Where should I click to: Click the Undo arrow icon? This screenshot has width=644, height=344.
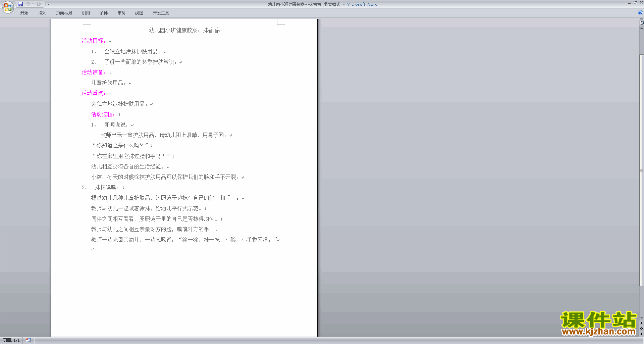28,4
